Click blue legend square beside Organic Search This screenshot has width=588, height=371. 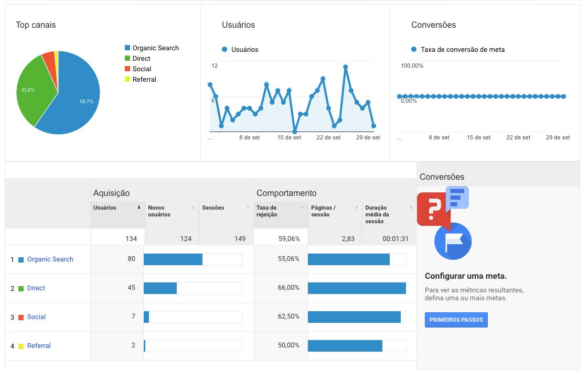pos(127,48)
